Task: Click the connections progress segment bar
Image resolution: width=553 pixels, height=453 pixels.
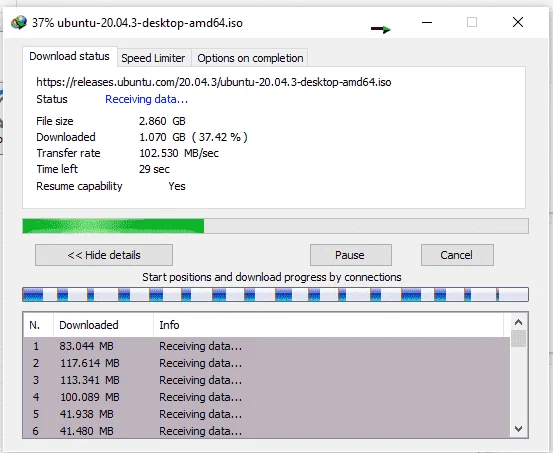Action: tap(275, 294)
